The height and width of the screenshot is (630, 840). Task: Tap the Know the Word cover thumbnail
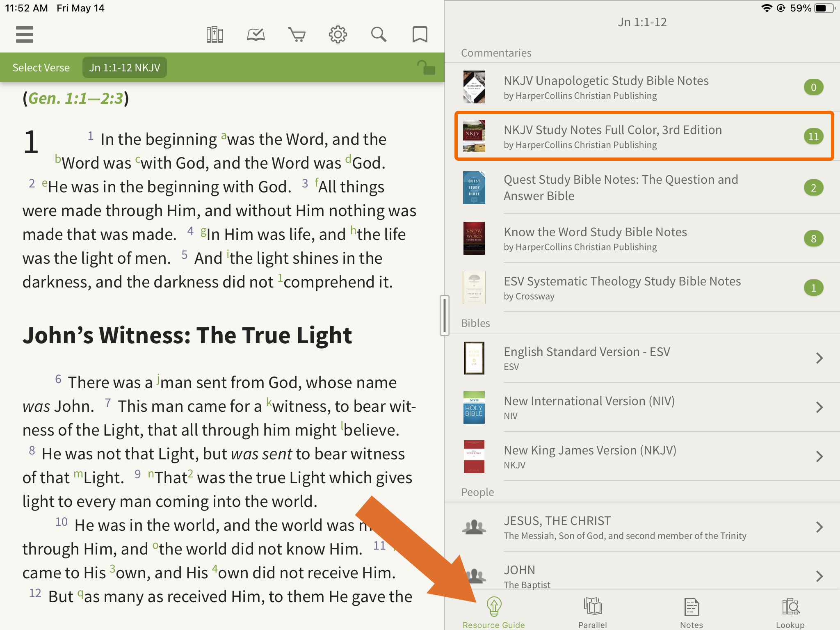(474, 238)
